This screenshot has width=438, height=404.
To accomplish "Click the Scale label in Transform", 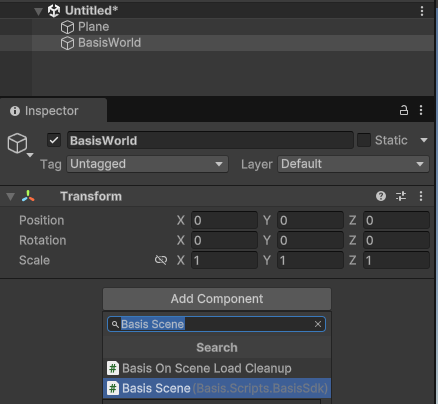I will click(34, 260).
